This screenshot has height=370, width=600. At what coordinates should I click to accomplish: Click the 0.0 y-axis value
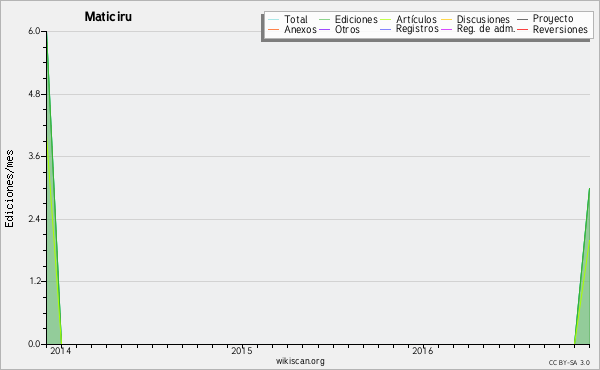tap(34, 344)
